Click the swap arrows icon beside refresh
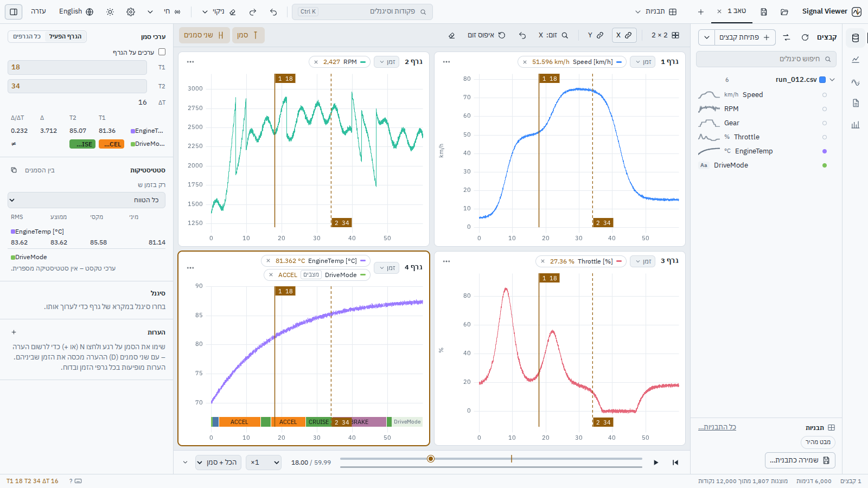The image size is (868, 488). click(787, 37)
